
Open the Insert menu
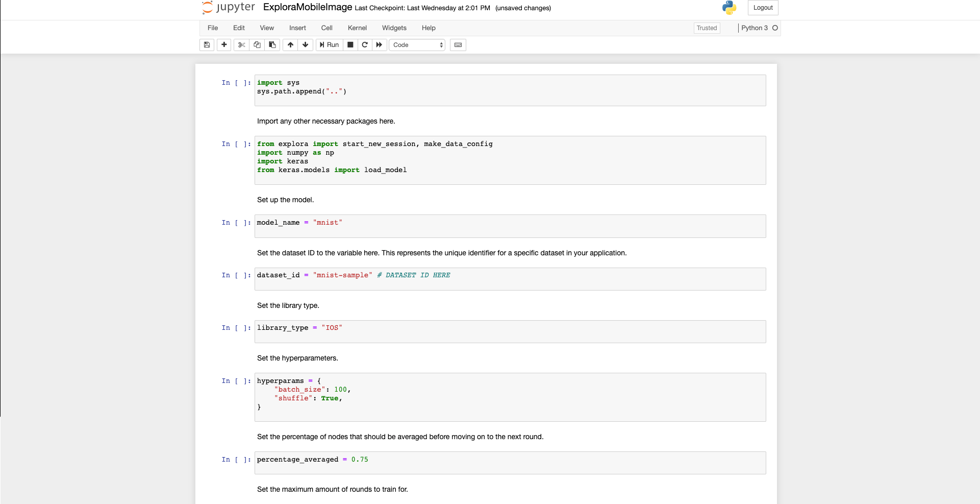point(297,28)
